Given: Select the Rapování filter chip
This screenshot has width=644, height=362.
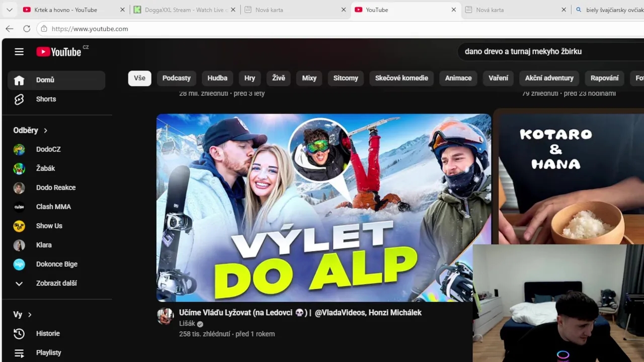Looking at the screenshot, I should (x=605, y=78).
